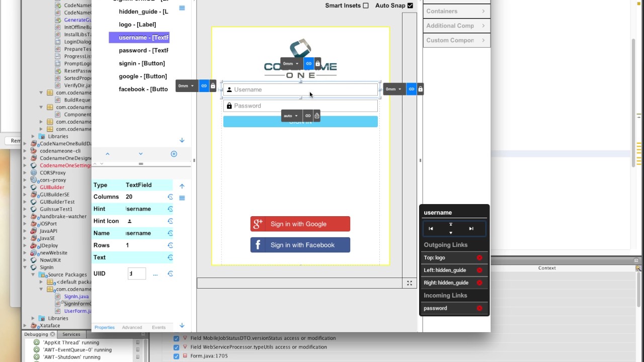Remove the Right: hidden_guide outgoing link
Viewport: 644px width, 362px height.
point(479,283)
